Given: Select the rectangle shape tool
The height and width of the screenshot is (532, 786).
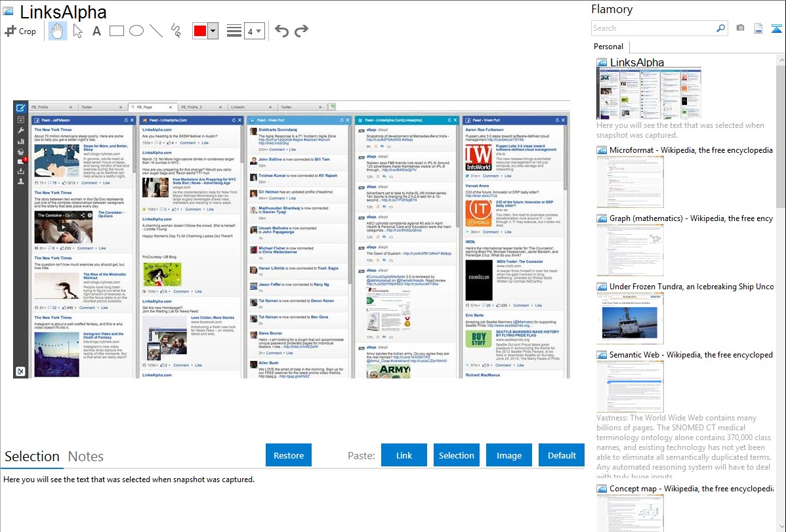Looking at the screenshot, I should pyautogui.click(x=116, y=31).
